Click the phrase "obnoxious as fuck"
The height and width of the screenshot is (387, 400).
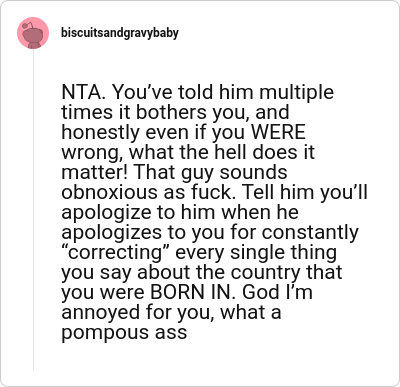click(146, 192)
